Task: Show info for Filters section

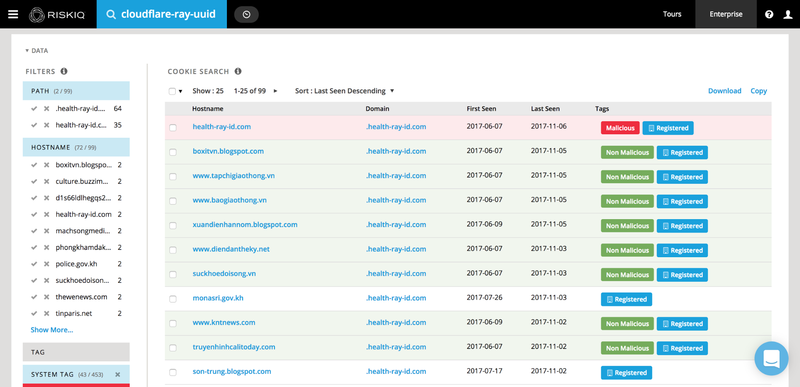Action: (64, 71)
